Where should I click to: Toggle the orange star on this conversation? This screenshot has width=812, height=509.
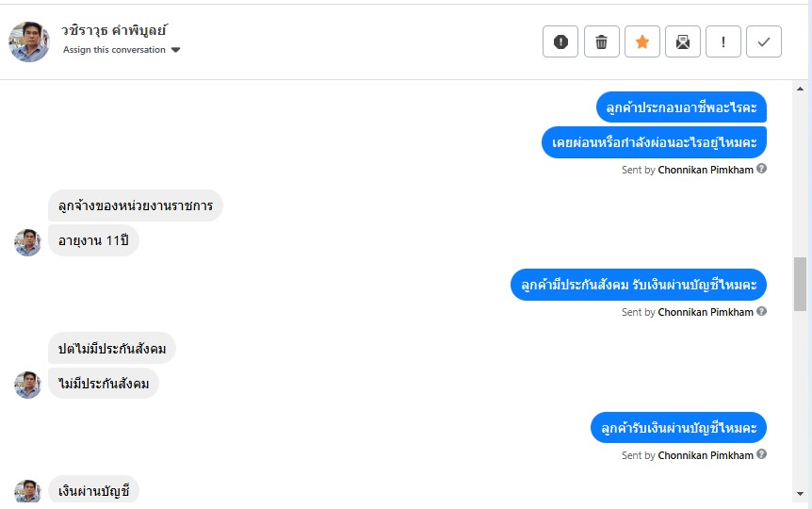pyautogui.click(x=642, y=41)
